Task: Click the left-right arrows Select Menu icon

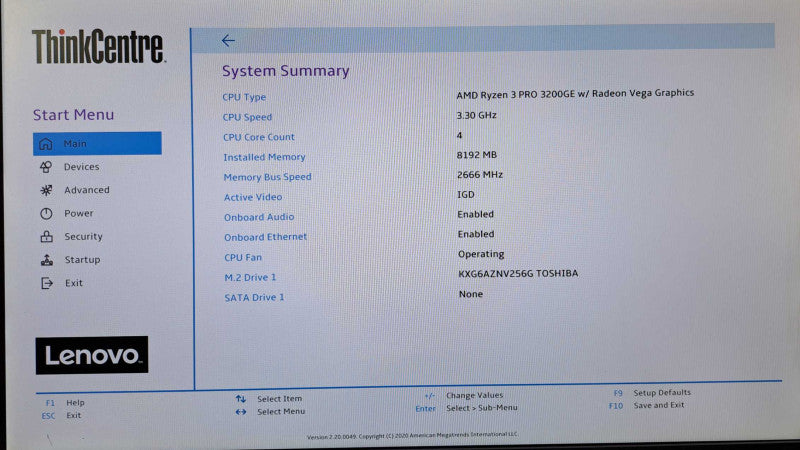Action: point(241,412)
